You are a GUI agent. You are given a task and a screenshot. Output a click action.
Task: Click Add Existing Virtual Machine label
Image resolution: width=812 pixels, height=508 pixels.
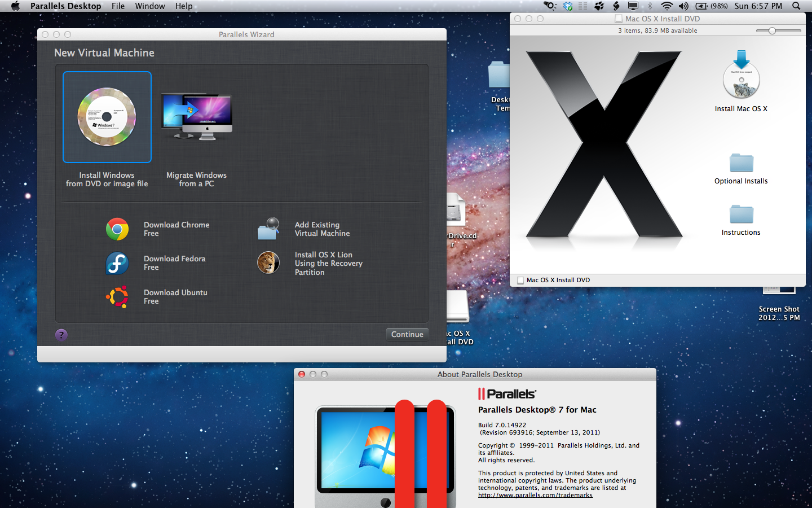[x=322, y=229]
